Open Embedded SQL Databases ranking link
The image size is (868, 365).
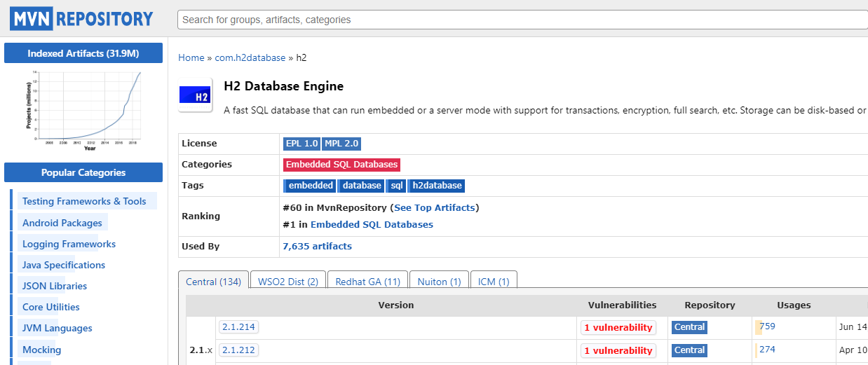pos(372,225)
